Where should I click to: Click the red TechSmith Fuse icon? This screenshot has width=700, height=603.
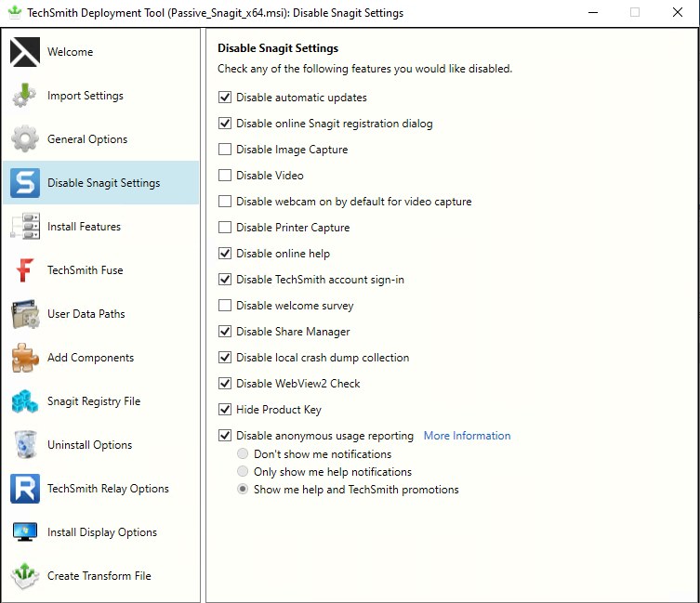pos(25,270)
